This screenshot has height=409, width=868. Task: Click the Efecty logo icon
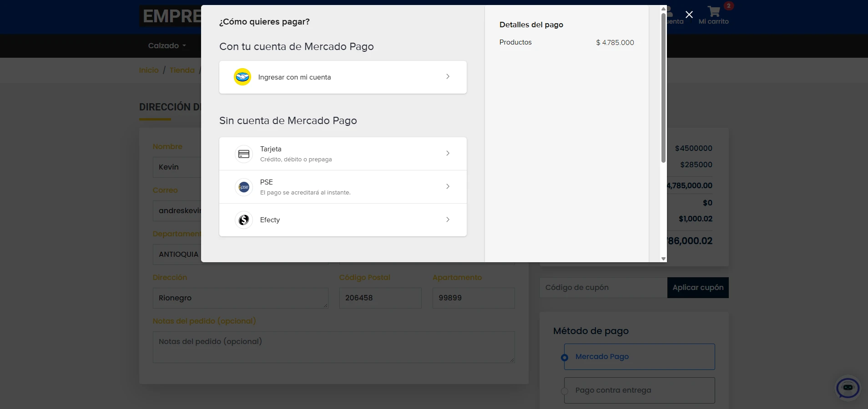point(244,220)
